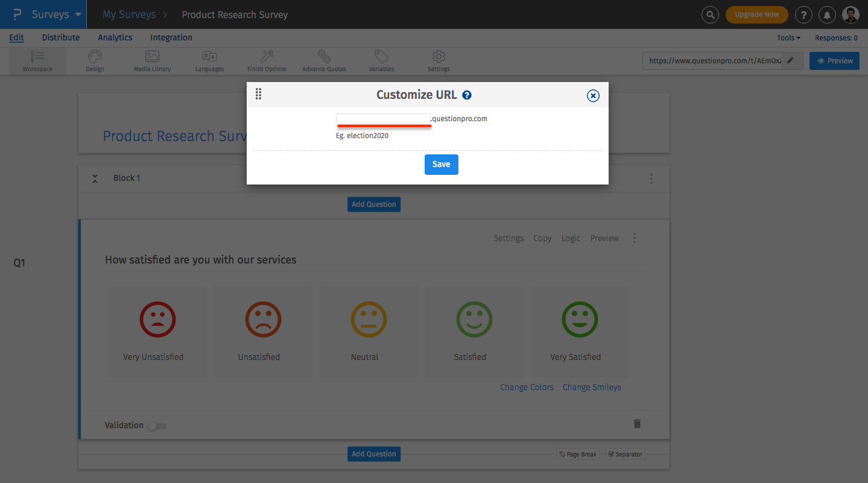Open the Variables panel
The height and width of the screenshot is (483, 868).
point(381,60)
